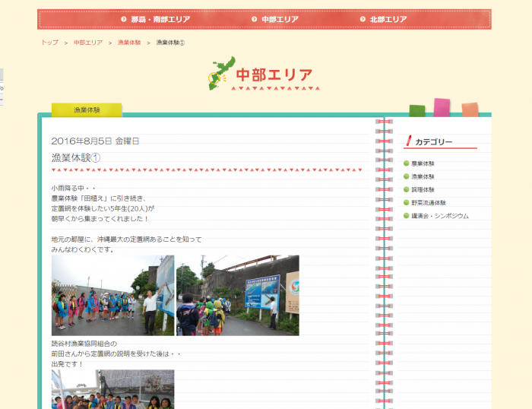Click the line 農業体験「田植え」に引き続き、

click(98, 198)
